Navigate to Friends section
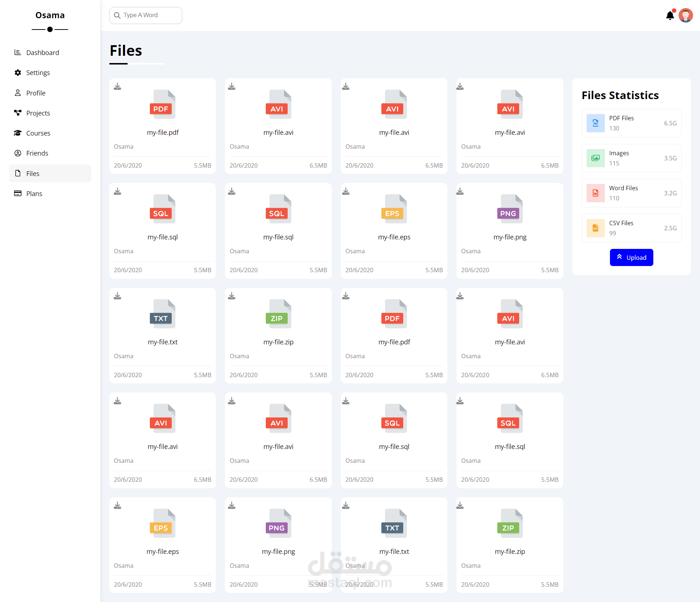 pyautogui.click(x=37, y=153)
